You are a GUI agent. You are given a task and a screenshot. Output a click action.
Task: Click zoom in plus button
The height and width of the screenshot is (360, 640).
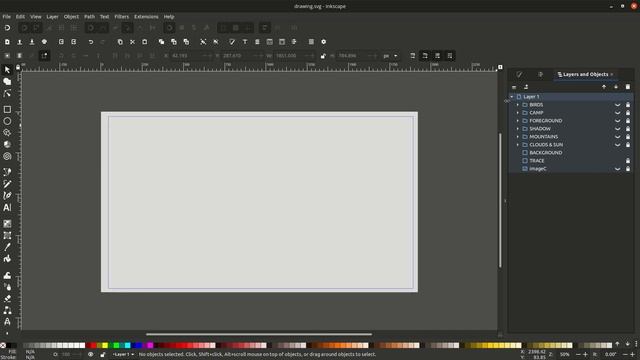click(585, 354)
